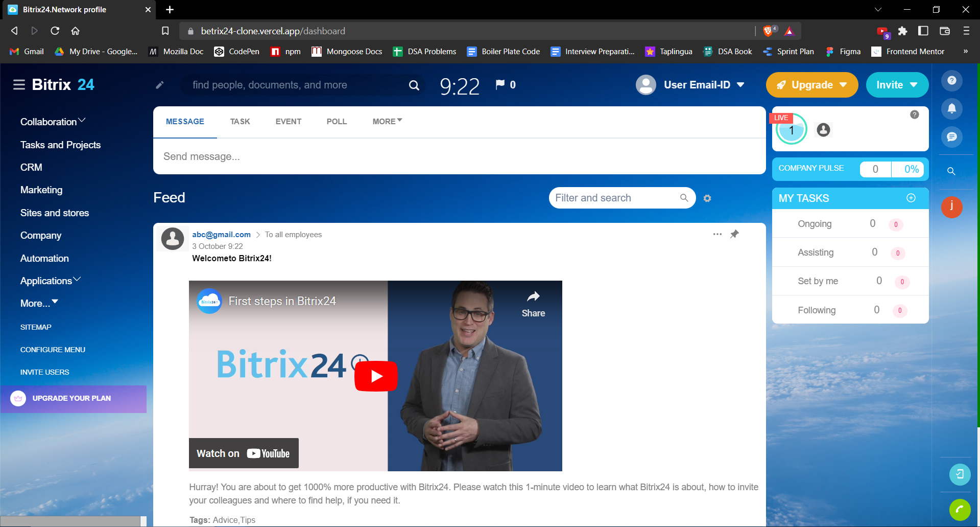
Task: Open the feed settings gear icon
Action: coord(707,198)
